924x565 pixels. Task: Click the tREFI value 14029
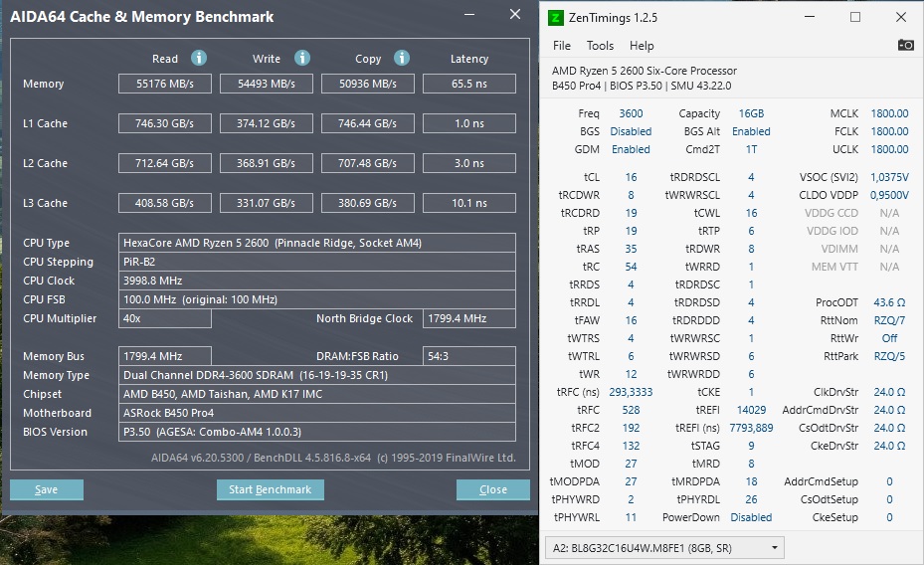pos(751,410)
